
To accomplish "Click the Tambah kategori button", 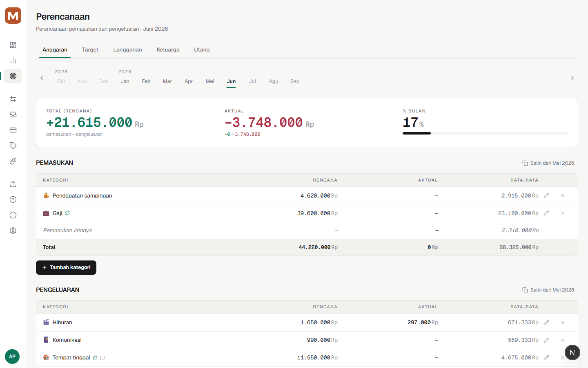I will click(66, 267).
